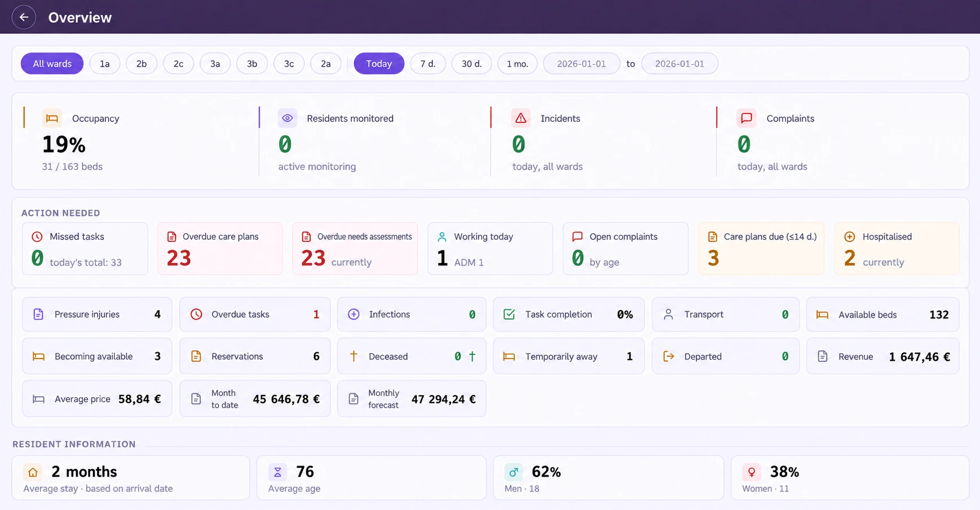Image resolution: width=980 pixels, height=510 pixels.
Task: Switch to the 7 d. range
Action: [x=428, y=64]
